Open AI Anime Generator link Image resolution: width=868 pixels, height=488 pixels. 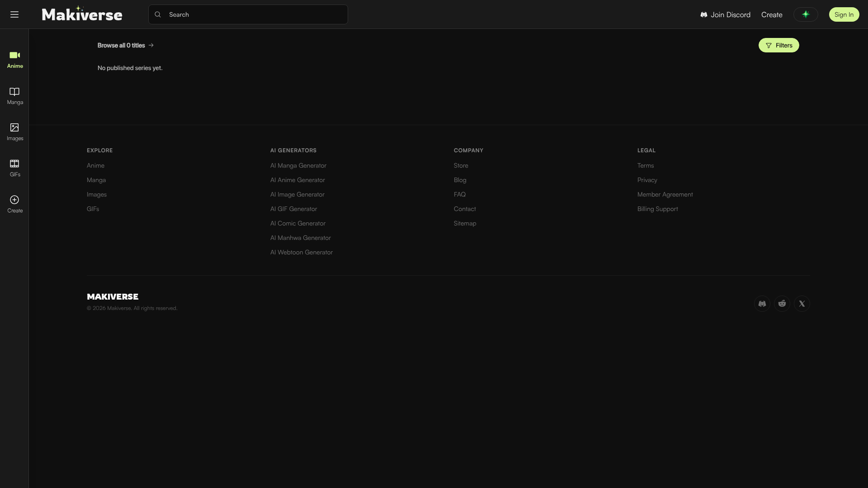coord(297,180)
